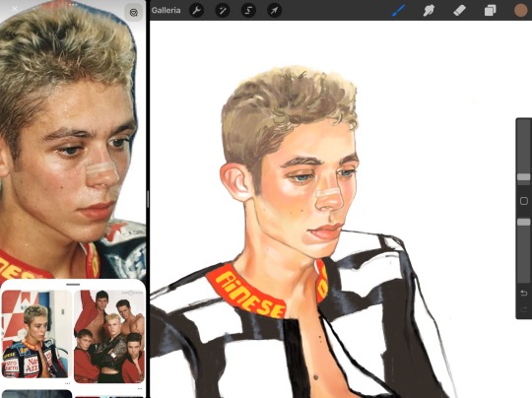Undo the last stroke

[x=524, y=293]
